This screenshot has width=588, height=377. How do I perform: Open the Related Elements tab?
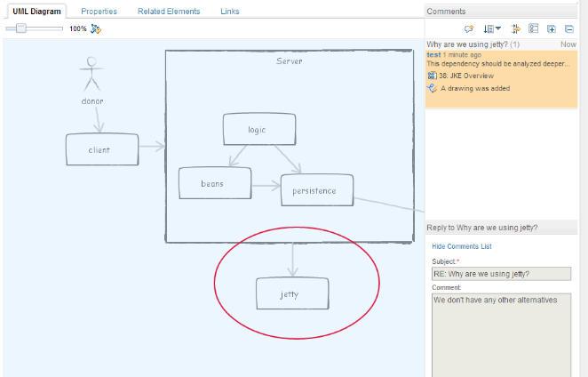[169, 12]
